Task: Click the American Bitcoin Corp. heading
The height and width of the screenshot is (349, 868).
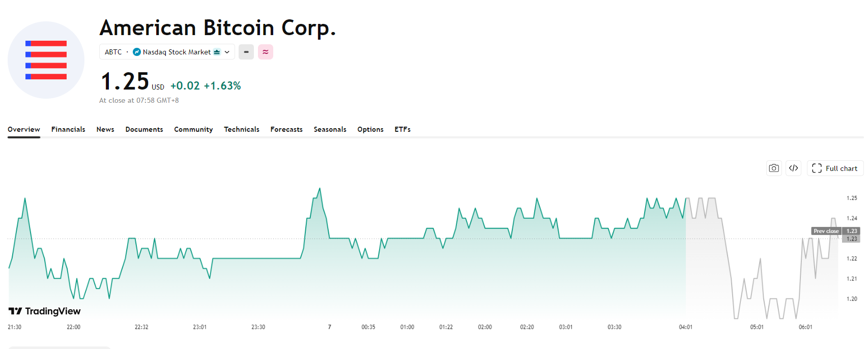Action: tap(218, 27)
